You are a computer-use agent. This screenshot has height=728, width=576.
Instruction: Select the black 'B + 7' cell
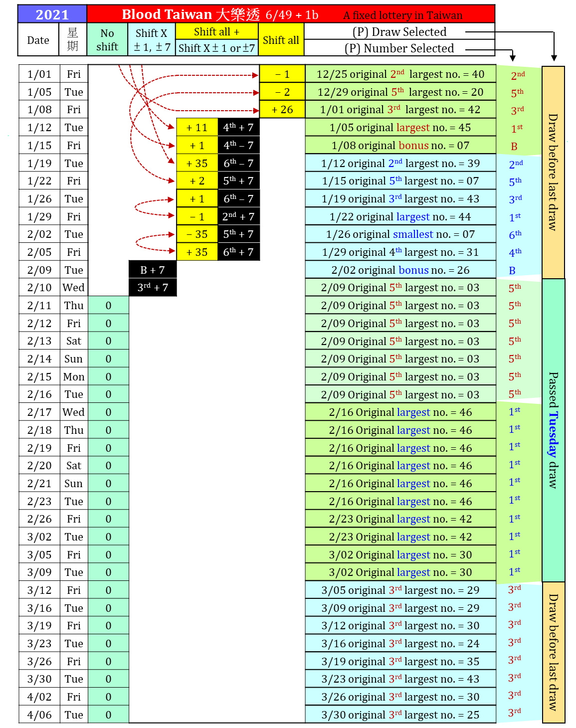[x=153, y=270]
